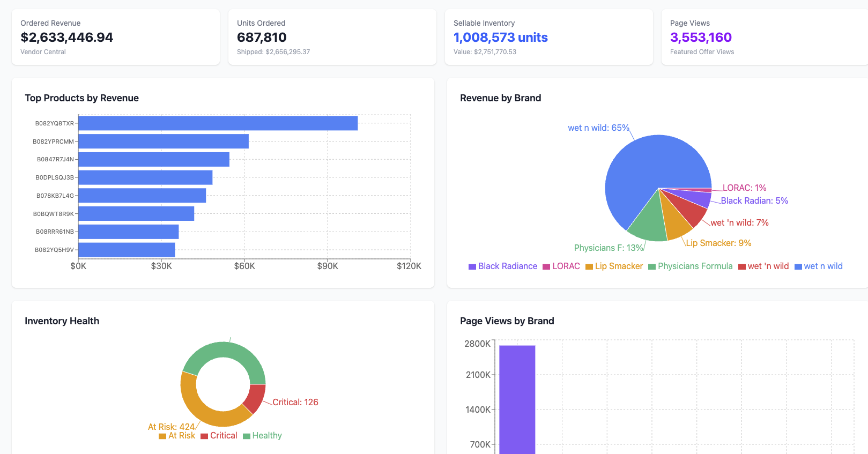Toggle the red wet 'n wild legend swatch
This screenshot has width=868, height=454.
pos(742,267)
